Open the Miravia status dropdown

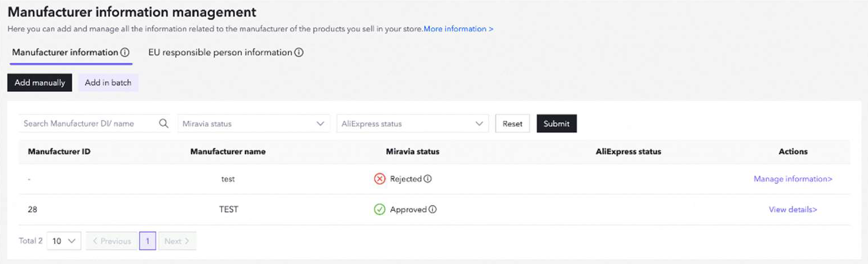[x=253, y=124]
